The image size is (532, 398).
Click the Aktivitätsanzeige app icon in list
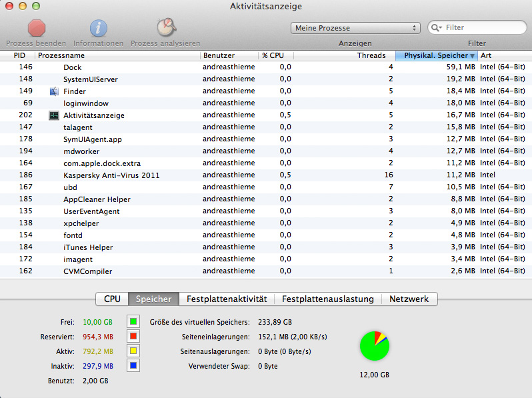54,115
